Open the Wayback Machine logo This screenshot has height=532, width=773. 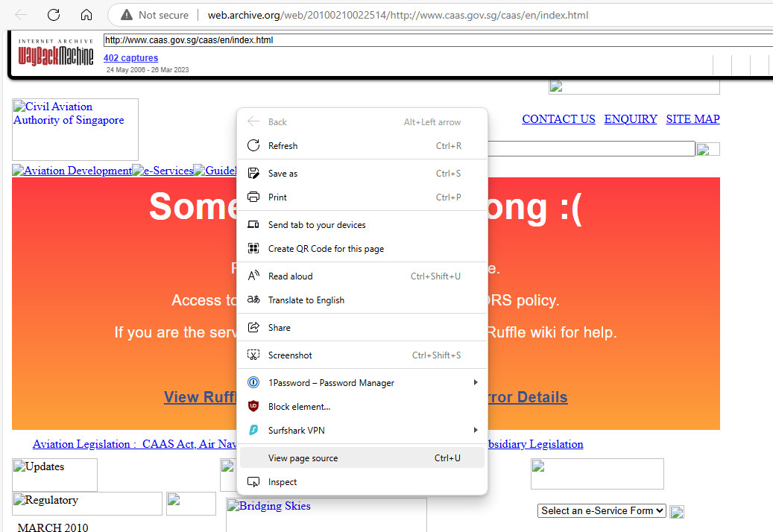tap(56, 53)
